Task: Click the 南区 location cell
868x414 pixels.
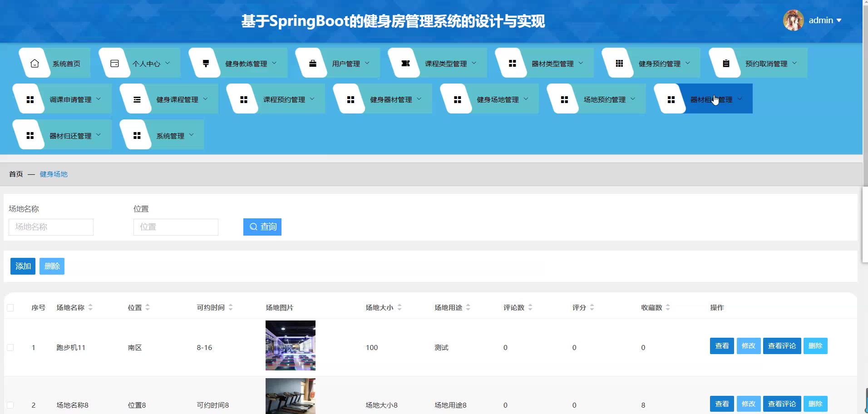Action: point(135,347)
